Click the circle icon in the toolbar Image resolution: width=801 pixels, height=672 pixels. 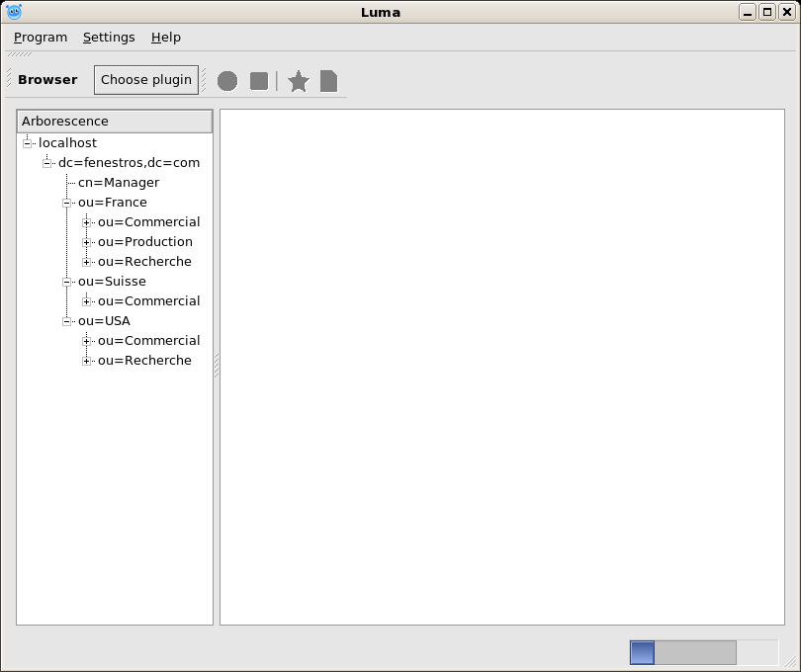227,81
